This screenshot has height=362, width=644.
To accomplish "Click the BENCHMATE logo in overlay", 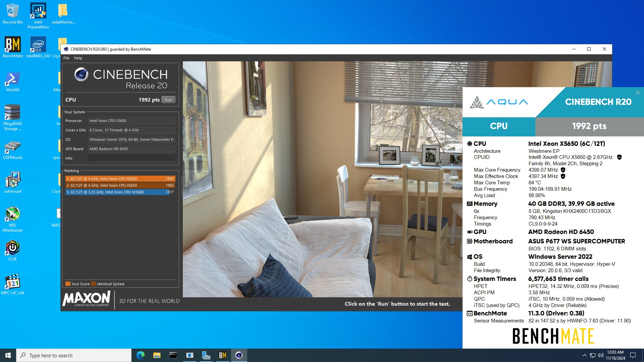I will 553,336.
